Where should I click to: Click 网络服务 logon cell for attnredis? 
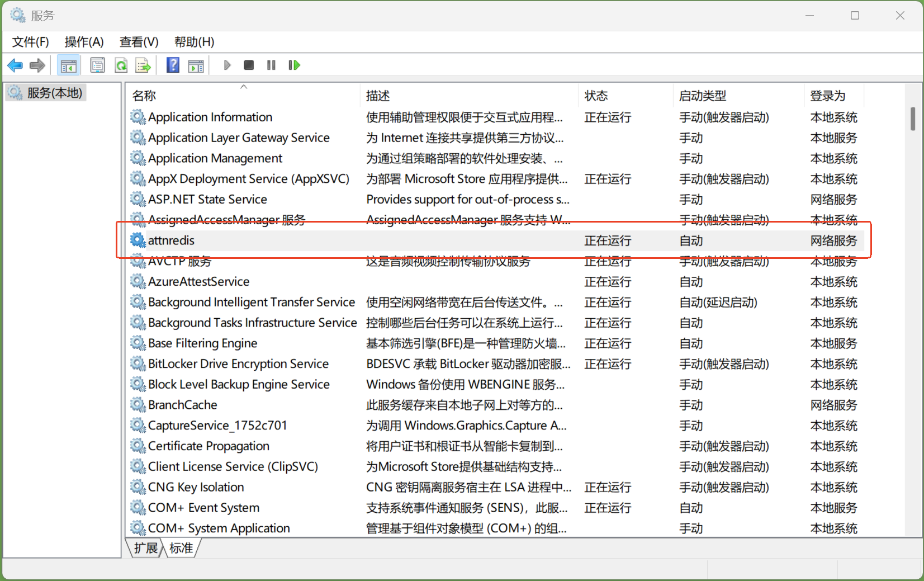(833, 240)
